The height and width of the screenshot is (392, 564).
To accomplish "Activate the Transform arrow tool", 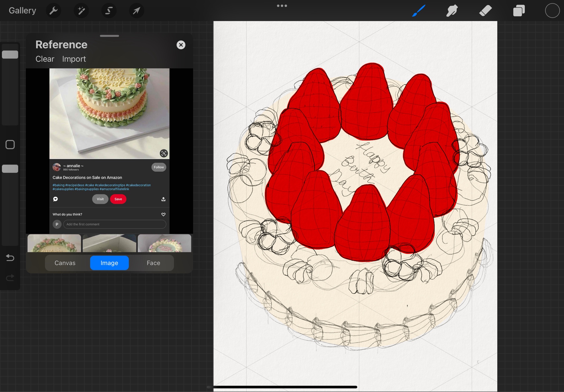I will (x=136, y=11).
